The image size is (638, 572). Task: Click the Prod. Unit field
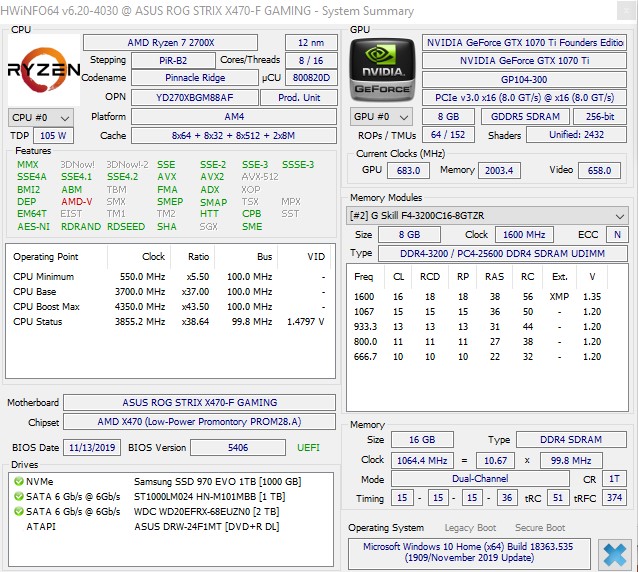pos(299,98)
